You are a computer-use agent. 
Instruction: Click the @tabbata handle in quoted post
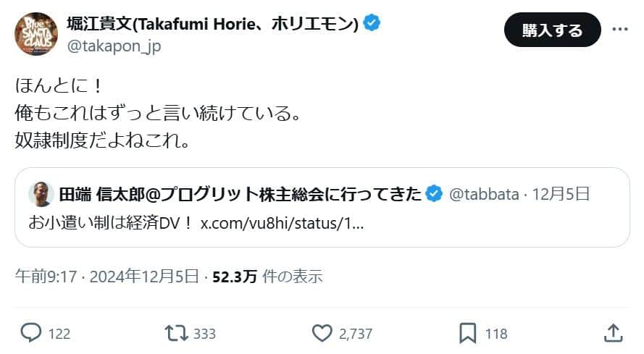[x=485, y=194]
